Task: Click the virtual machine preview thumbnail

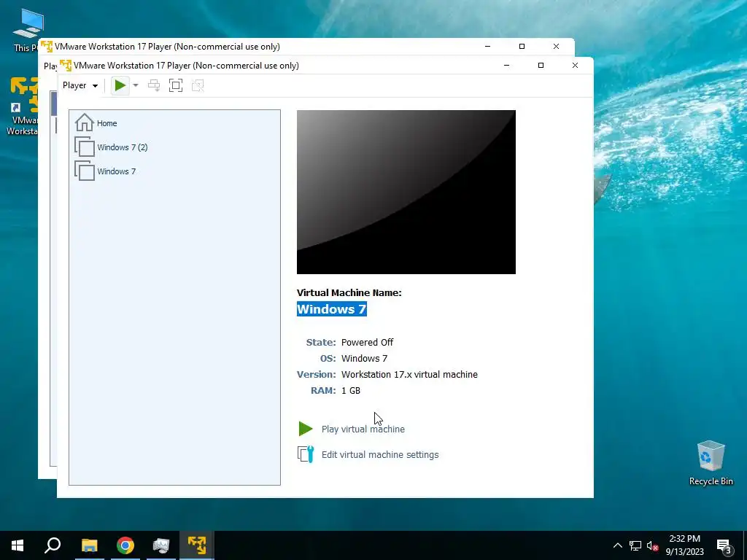Action: point(406,192)
